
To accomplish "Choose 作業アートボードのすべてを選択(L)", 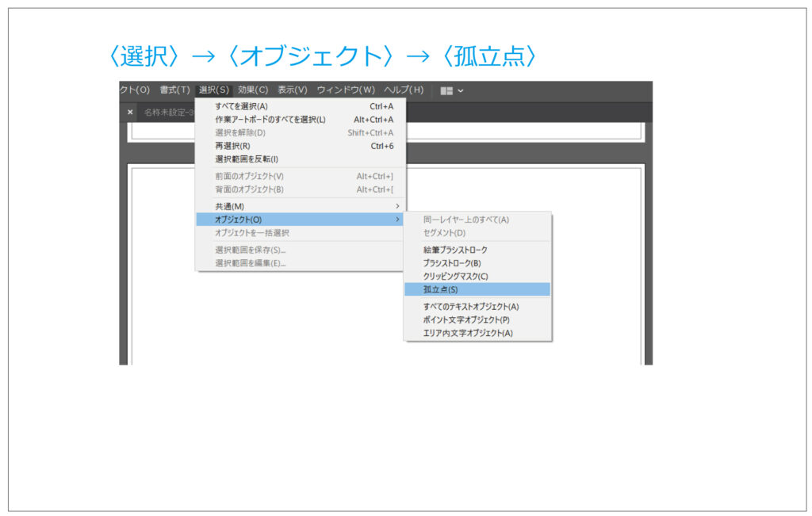I will point(301,120).
